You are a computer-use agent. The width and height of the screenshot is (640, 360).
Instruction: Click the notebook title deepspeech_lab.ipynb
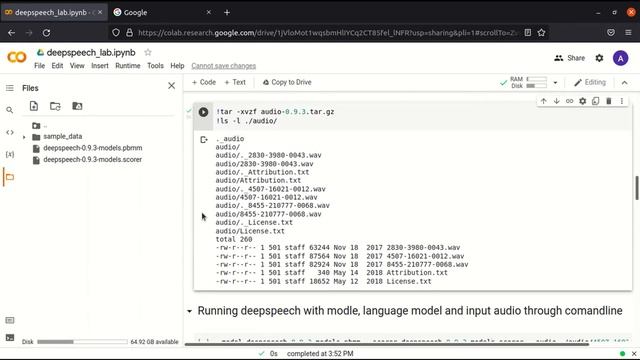point(91,52)
